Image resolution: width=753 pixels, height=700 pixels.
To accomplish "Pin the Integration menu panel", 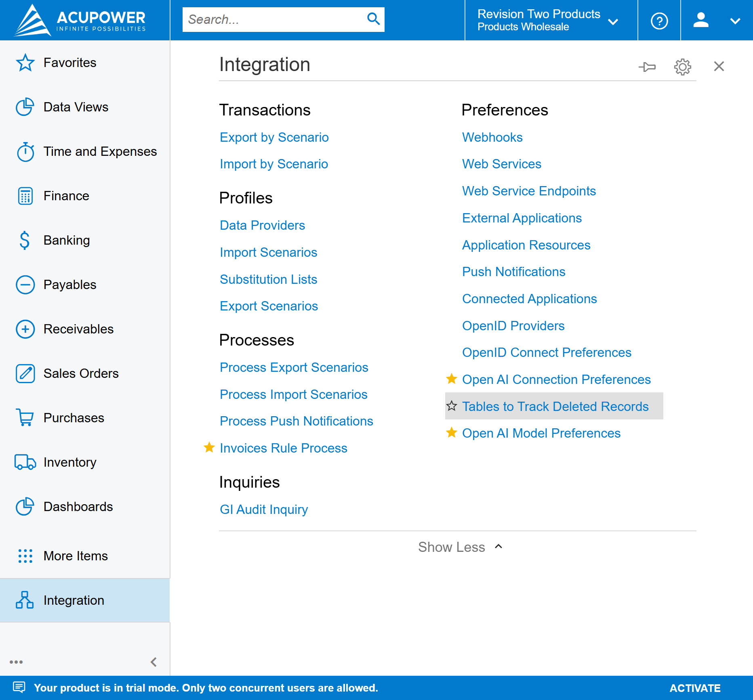I will [647, 67].
